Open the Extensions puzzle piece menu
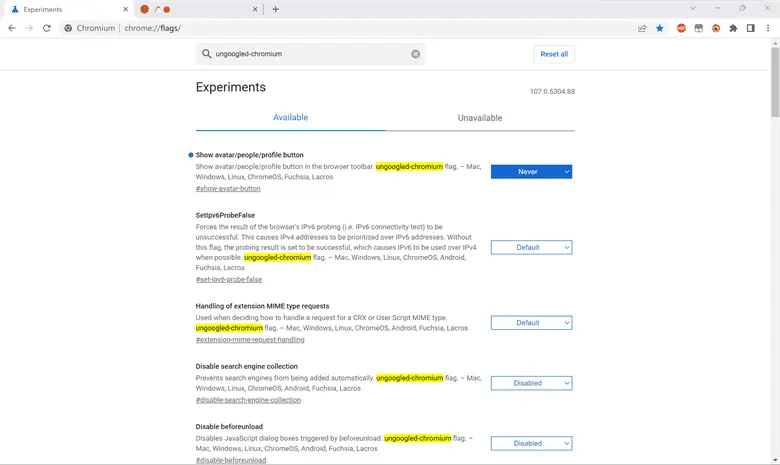The image size is (780, 465). pyautogui.click(x=733, y=28)
